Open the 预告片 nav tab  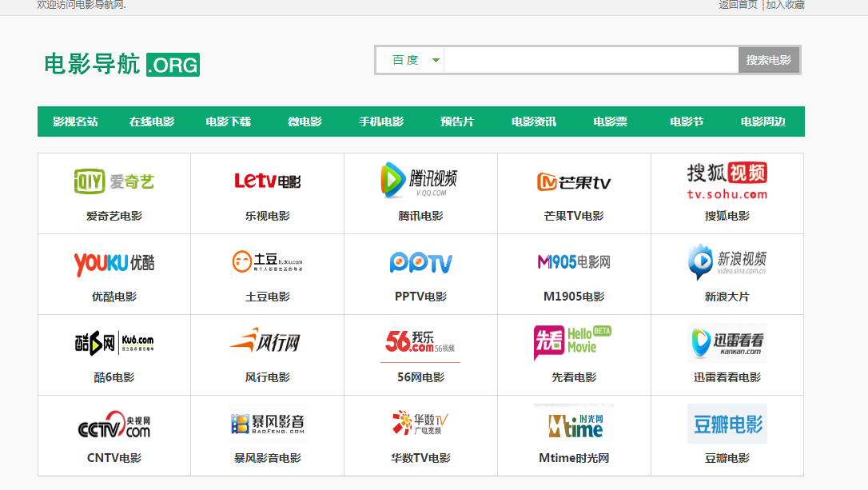click(457, 122)
